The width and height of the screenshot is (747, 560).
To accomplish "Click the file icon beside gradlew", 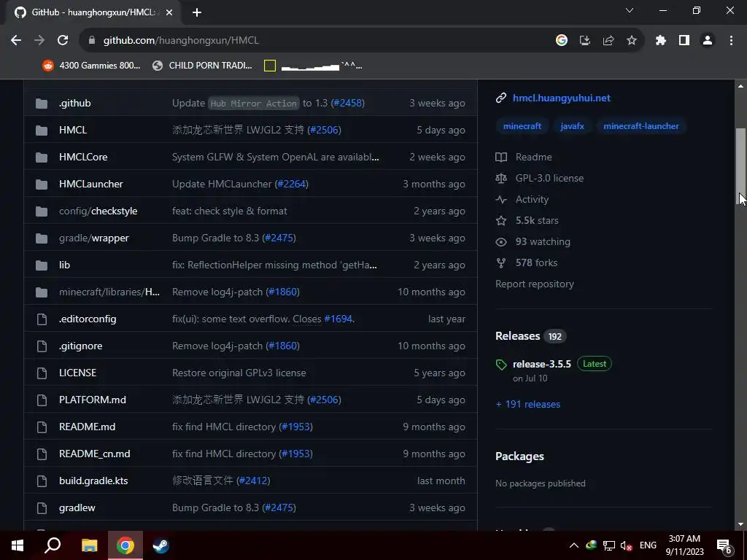I will pos(42,508).
